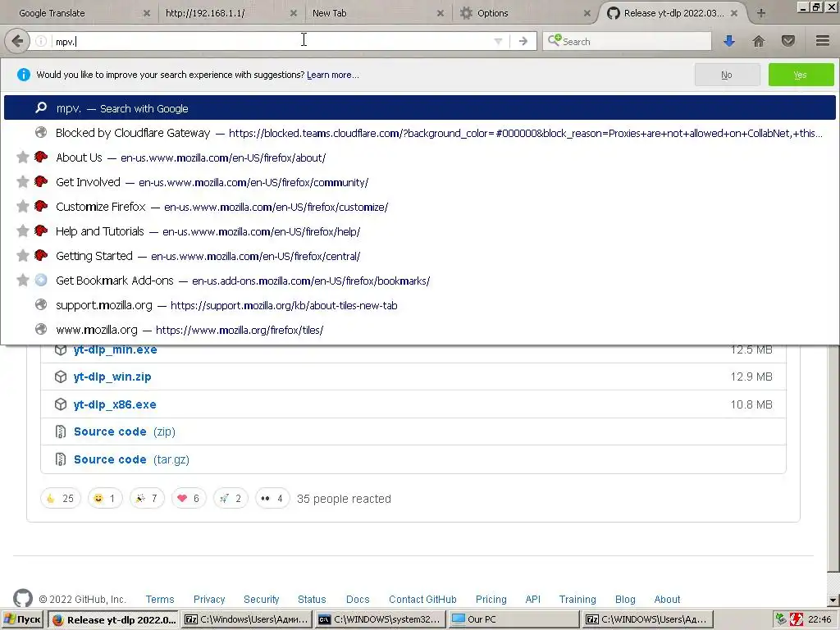Download yt-dlp_win.zip asset
The image size is (840, 630).
pos(112,377)
